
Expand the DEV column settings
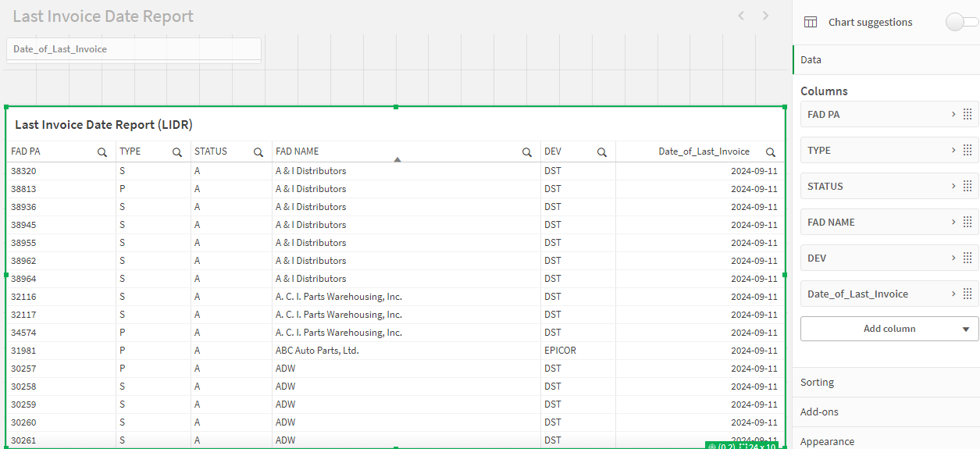pos(953,258)
